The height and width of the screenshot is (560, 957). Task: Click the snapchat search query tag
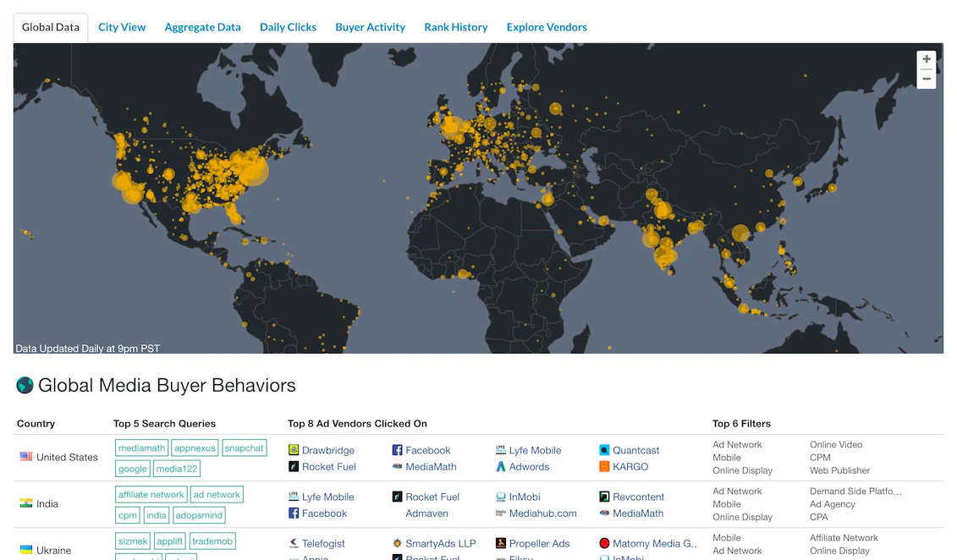click(x=245, y=447)
